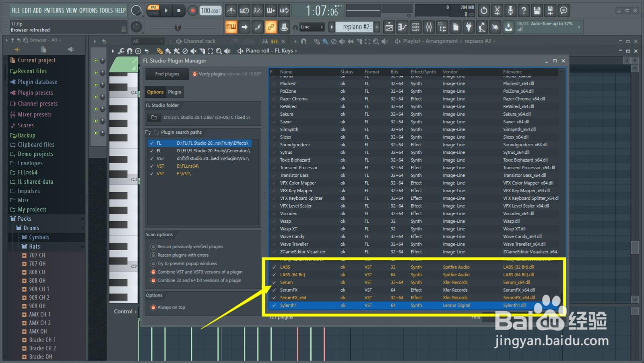Image resolution: width=644 pixels, height=363 pixels.
Task: Open the ADD menu
Action: click(x=37, y=10)
